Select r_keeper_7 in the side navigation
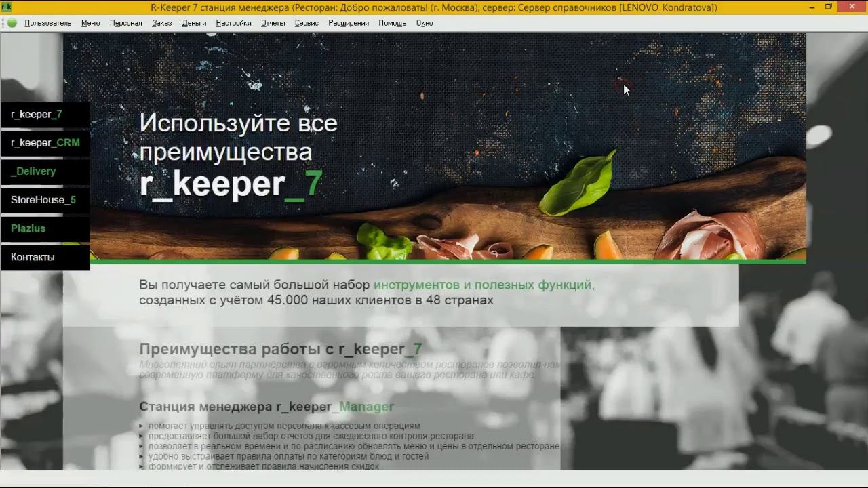This screenshot has height=488, width=868. pos(45,115)
